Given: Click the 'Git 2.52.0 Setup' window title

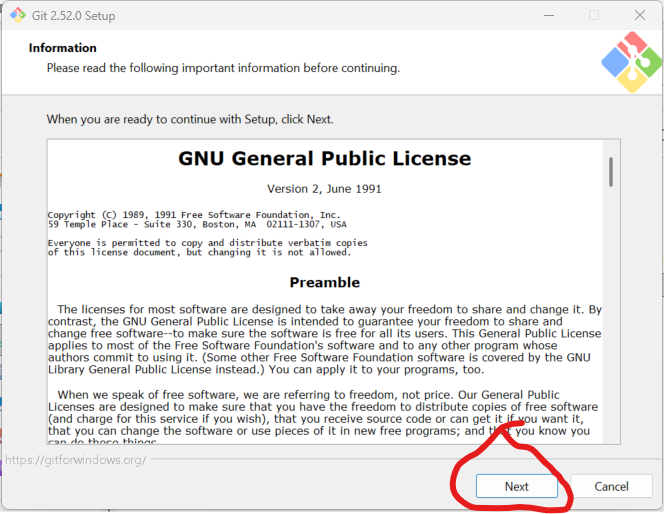Looking at the screenshot, I should [x=73, y=16].
